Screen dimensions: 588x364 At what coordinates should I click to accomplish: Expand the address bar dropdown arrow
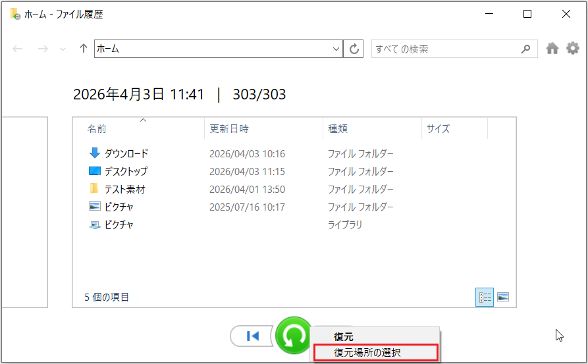click(x=336, y=49)
